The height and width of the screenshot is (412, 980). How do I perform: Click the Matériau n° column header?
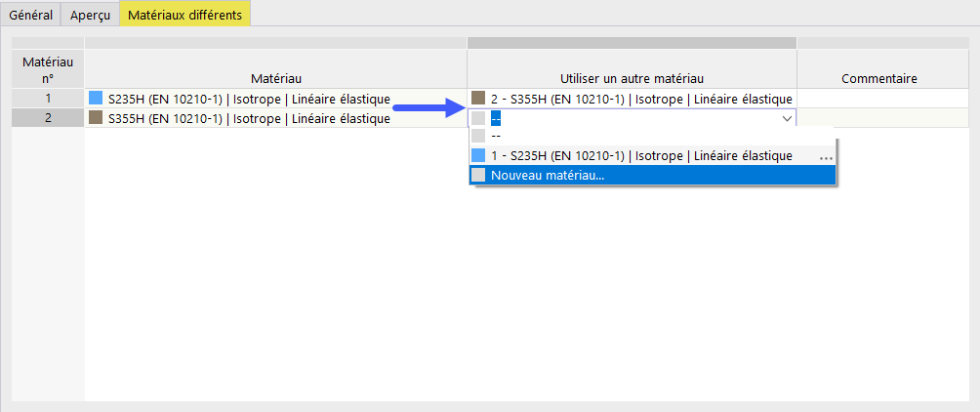tap(48, 68)
